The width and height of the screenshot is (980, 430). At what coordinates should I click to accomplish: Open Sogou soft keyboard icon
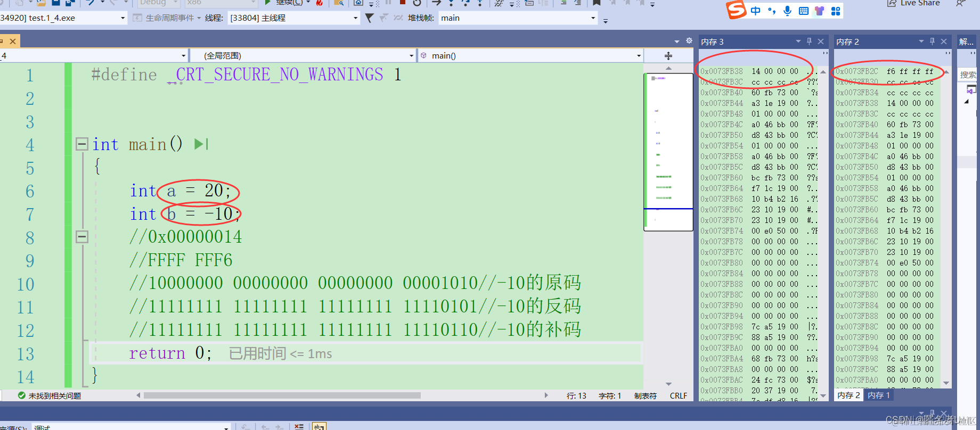803,11
